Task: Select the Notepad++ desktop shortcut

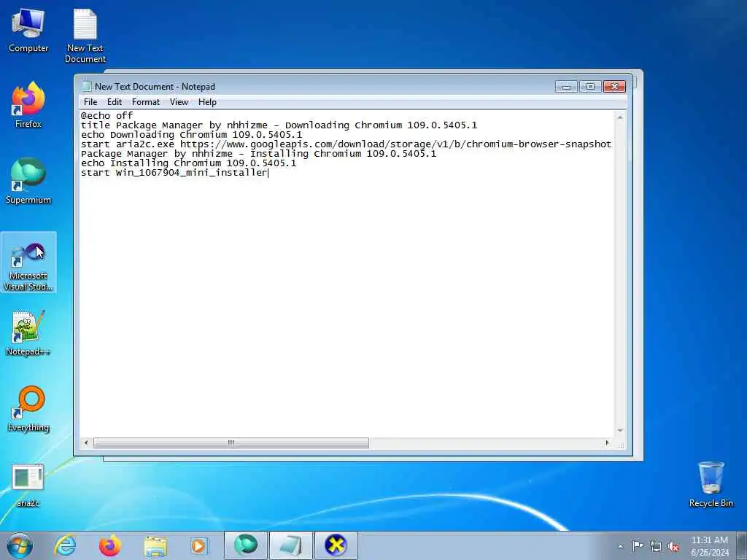Action: tap(28, 333)
